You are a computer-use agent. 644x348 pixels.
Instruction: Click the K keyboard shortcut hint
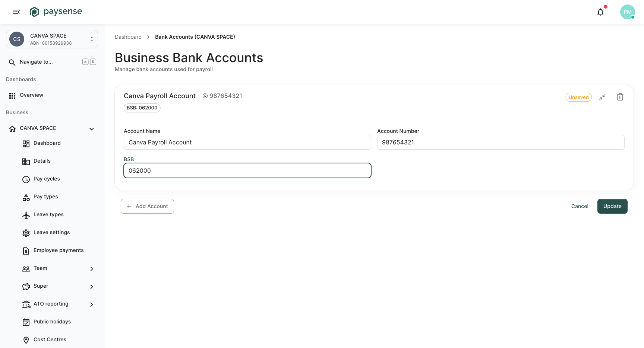click(93, 62)
